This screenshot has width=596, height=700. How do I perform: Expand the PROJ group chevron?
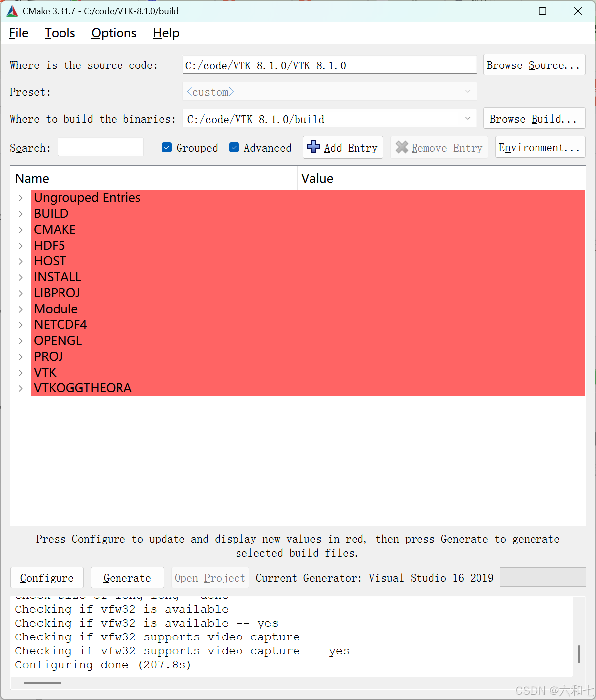pyautogui.click(x=21, y=357)
